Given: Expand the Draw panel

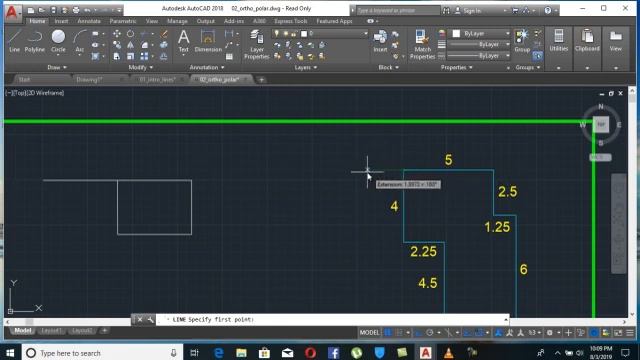Looking at the screenshot, I should 57,67.
